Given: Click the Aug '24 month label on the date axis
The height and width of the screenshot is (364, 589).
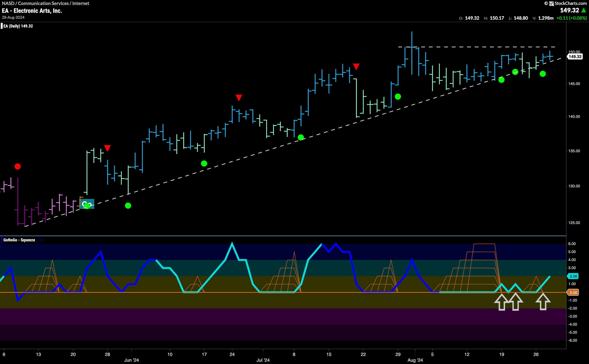Looking at the screenshot, I should [415, 360].
